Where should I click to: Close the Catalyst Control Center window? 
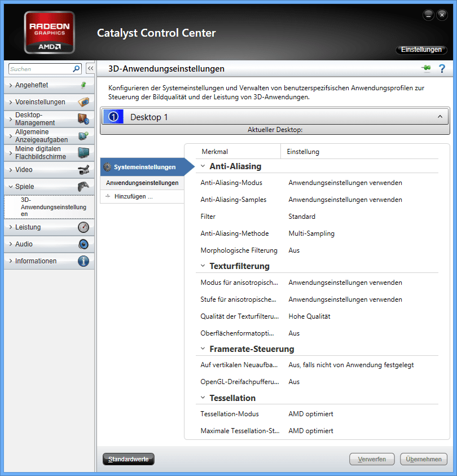pos(442,15)
